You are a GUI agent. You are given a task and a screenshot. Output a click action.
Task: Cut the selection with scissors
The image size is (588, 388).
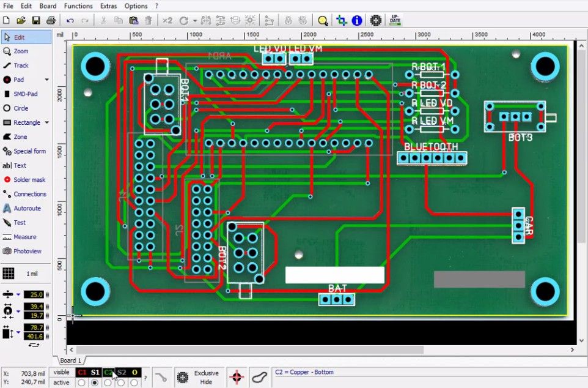pyautogui.click(x=103, y=20)
